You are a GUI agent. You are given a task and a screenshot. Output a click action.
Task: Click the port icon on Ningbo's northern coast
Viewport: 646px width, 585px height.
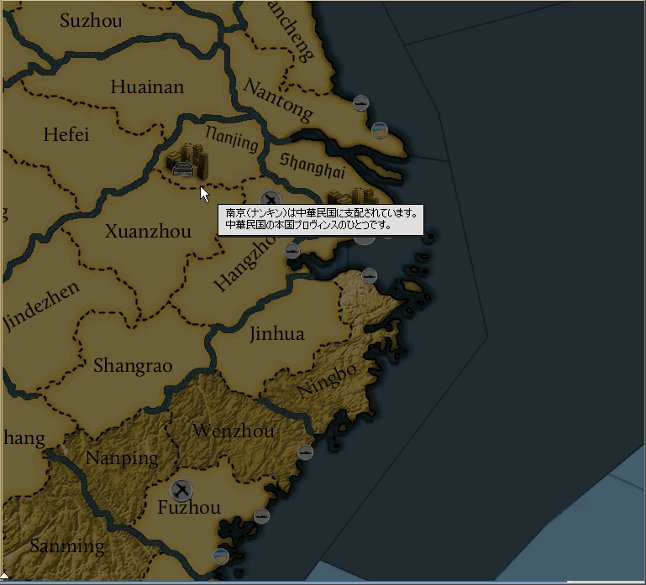pyautogui.click(x=369, y=275)
